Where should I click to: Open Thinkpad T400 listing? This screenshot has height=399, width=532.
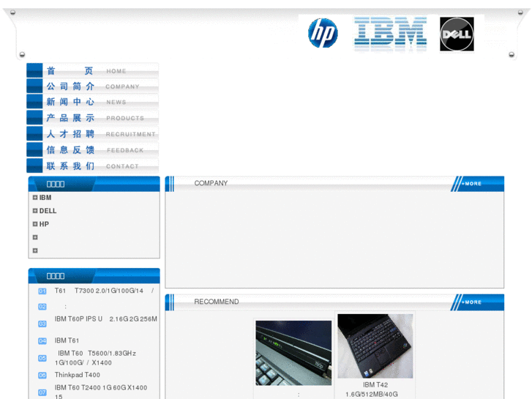tap(78, 375)
